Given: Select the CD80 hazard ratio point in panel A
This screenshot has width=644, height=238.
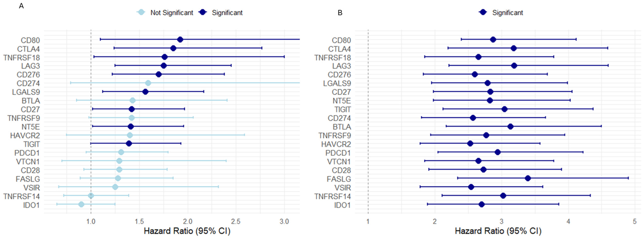Looking at the screenshot, I should click(x=180, y=40).
